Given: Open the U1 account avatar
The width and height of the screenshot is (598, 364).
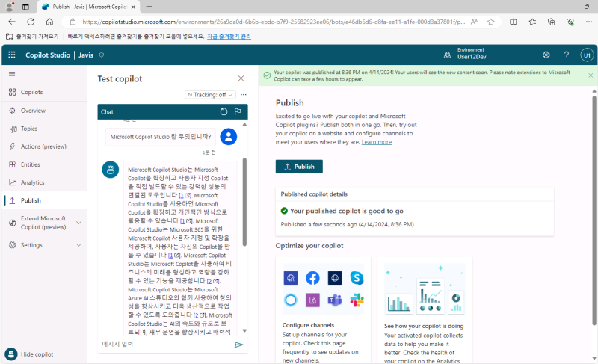Looking at the screenshot, I should (x=587, y=55).
